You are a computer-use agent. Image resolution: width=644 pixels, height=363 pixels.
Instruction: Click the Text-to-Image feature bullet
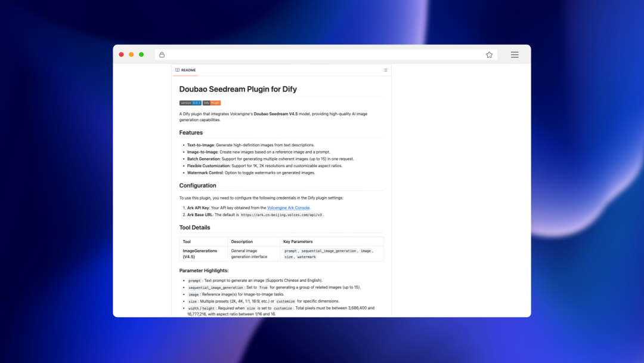coord(250,145)
